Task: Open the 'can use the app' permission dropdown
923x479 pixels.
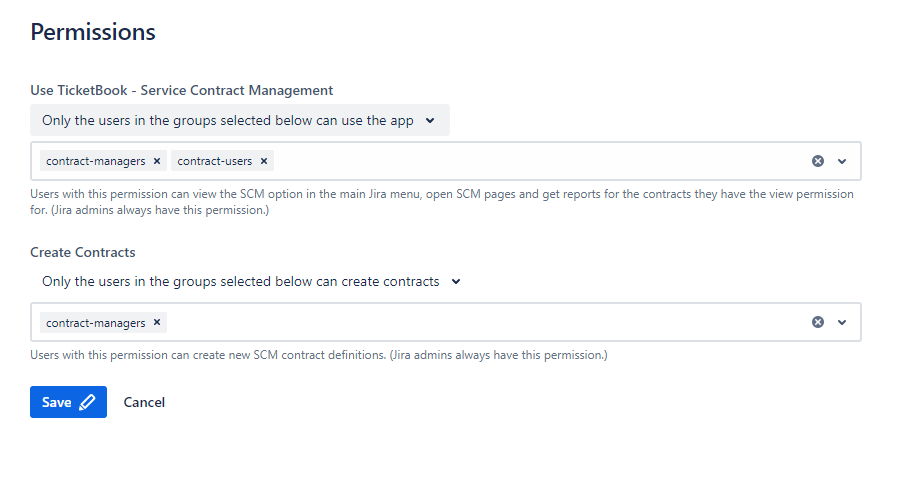Action: [x=239, y=120]
